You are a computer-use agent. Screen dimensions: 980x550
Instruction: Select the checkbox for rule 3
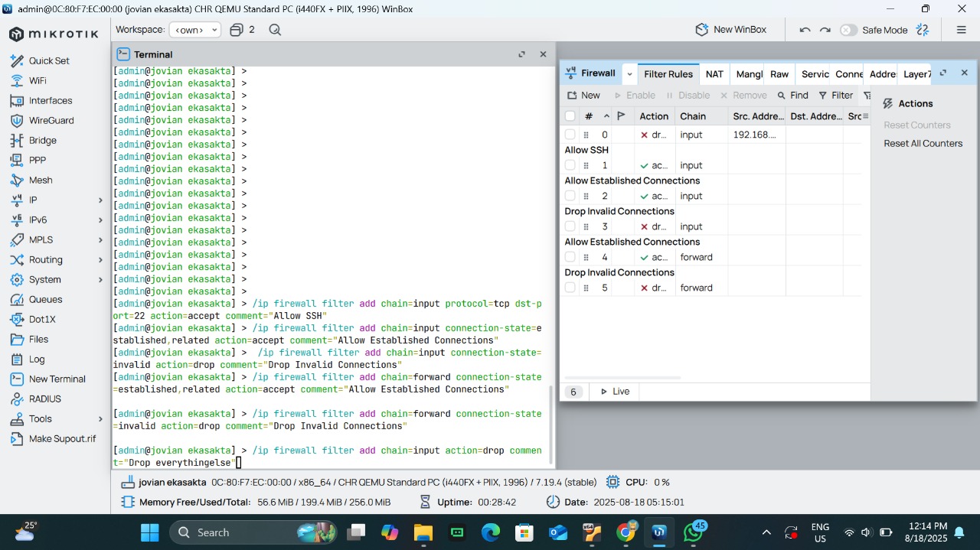[x=570, y=226]
